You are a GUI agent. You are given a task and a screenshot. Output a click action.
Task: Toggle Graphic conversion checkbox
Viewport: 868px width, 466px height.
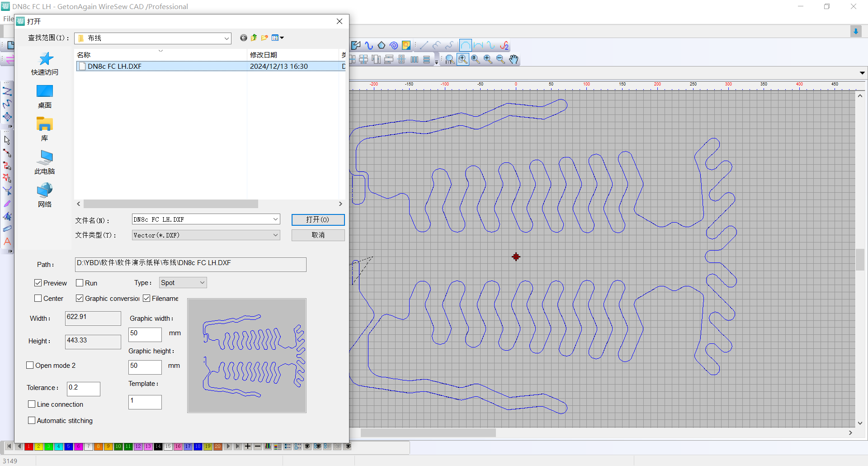point(80,299)
